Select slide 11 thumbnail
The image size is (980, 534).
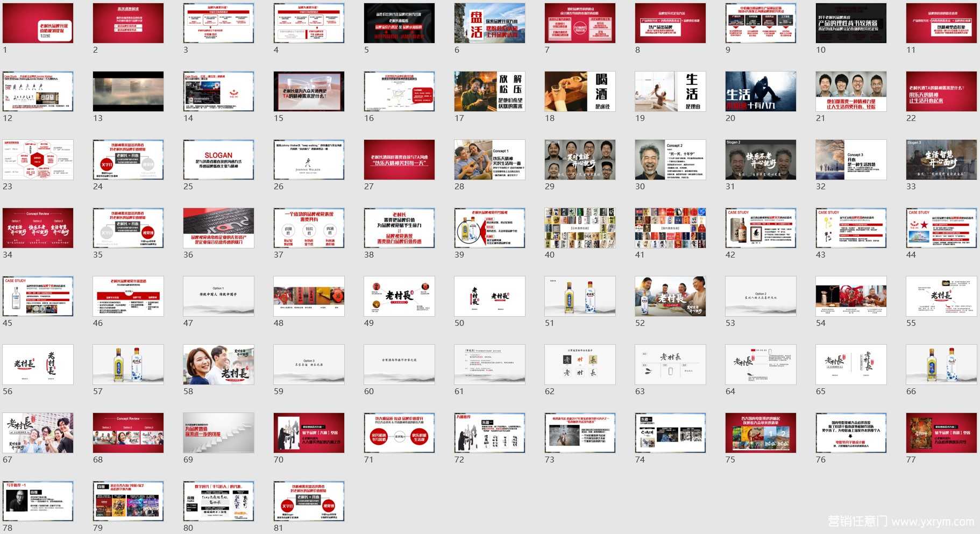point(941,23)
